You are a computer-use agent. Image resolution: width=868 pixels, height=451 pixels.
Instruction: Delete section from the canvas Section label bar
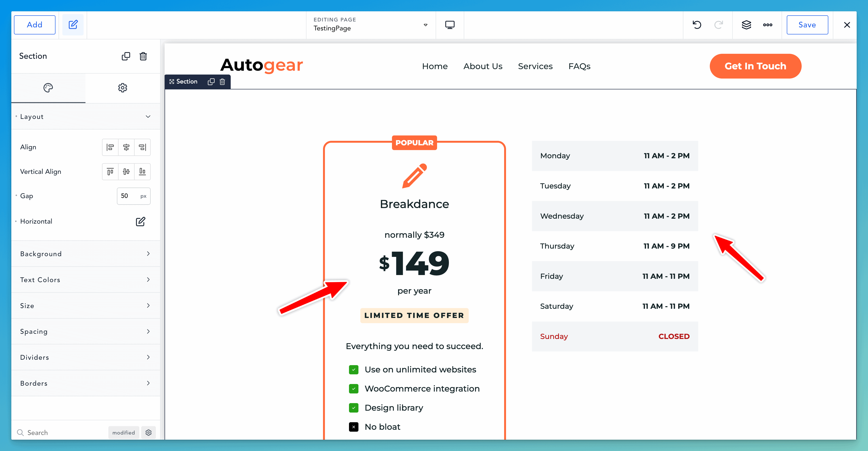point(222,81)
